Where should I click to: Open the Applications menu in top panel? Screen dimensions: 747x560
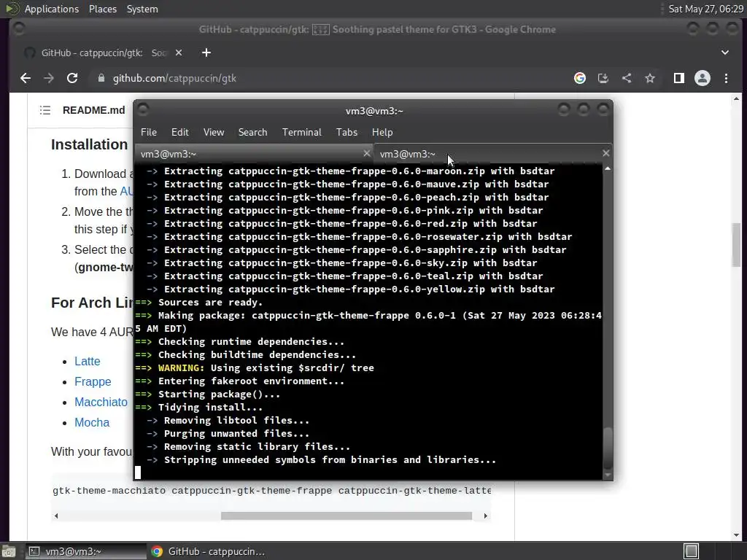click(x=52, y=9)
